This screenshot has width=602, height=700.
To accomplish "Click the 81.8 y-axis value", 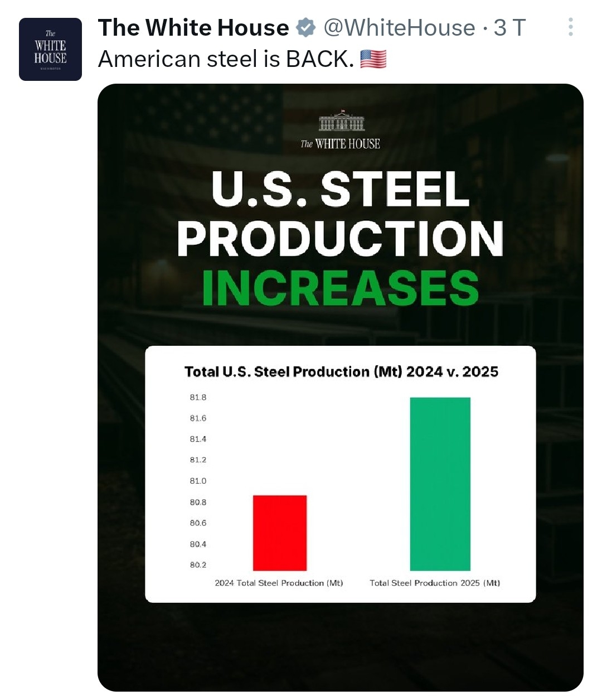I will (198, 397).
